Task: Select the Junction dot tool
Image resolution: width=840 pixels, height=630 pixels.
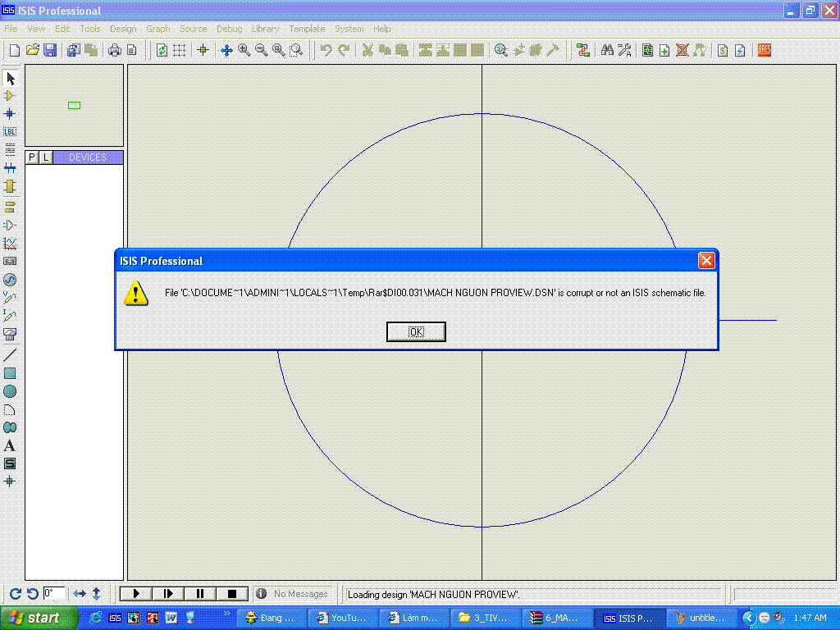Action: [10, 113]
